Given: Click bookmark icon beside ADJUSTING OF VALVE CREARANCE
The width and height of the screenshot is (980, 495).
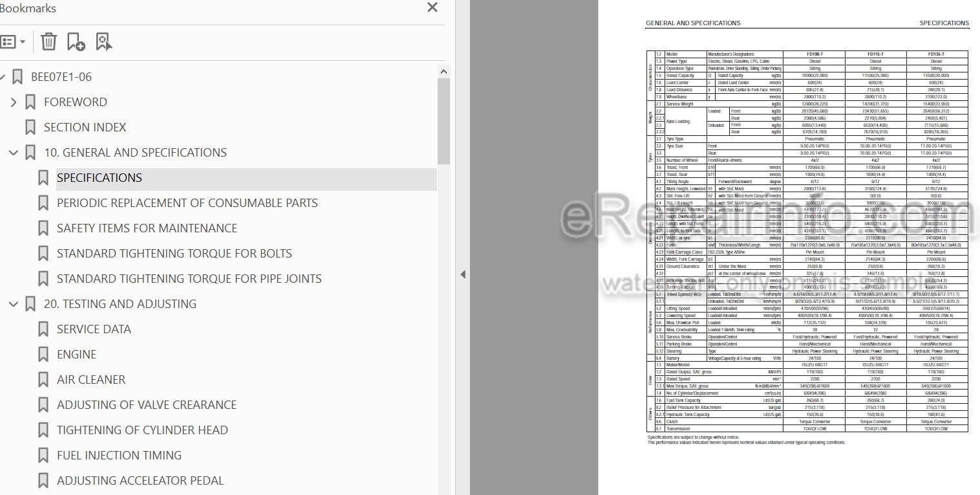Looking at the screenshot, I should pyautogui.click(x=43, y=405).
